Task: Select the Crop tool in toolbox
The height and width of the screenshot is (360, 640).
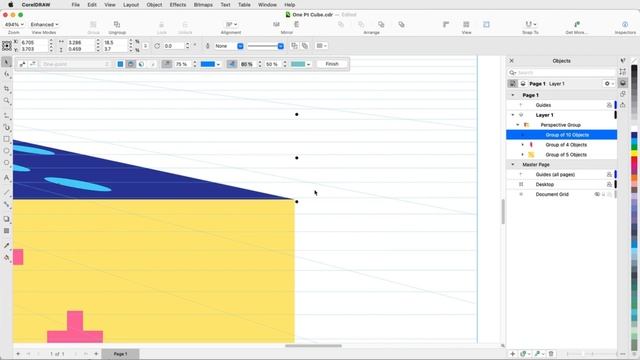Action: coord(7,89)
